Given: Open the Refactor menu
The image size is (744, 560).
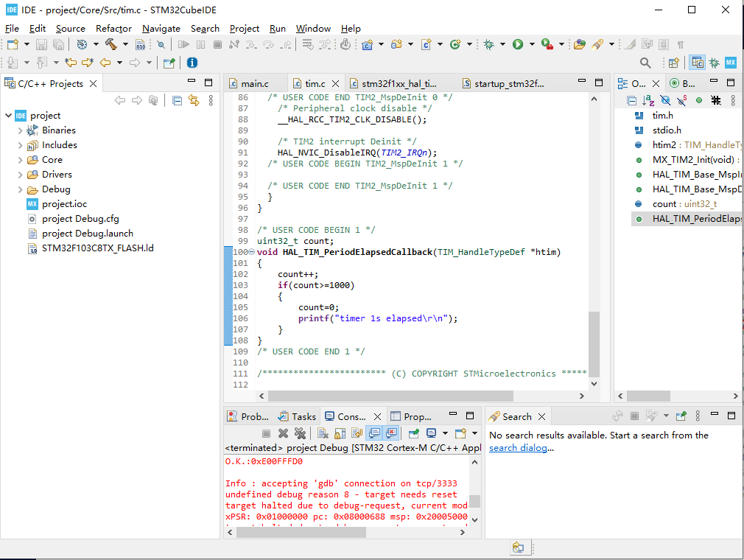Looking at the screenshot, I should 113,29.
